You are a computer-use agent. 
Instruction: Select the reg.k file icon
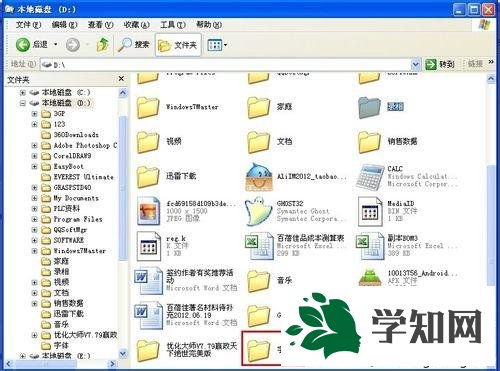point(149,246)
